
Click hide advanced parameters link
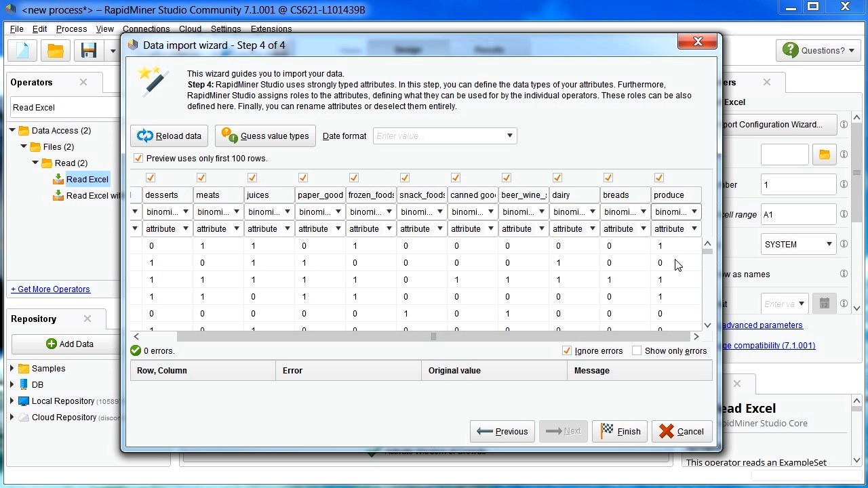tap(762, 325)
